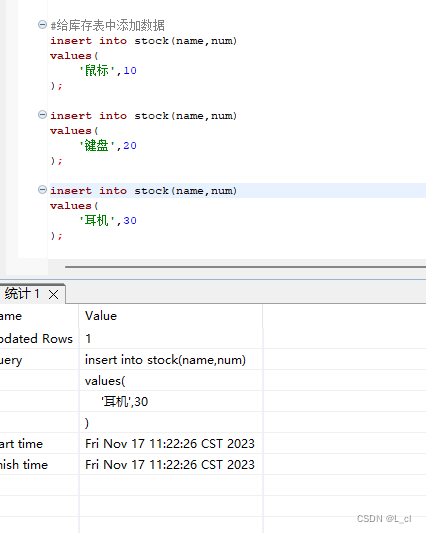Select the start time value cell
The width and height of the screenshot is (426, 533).
pos(171,444)
